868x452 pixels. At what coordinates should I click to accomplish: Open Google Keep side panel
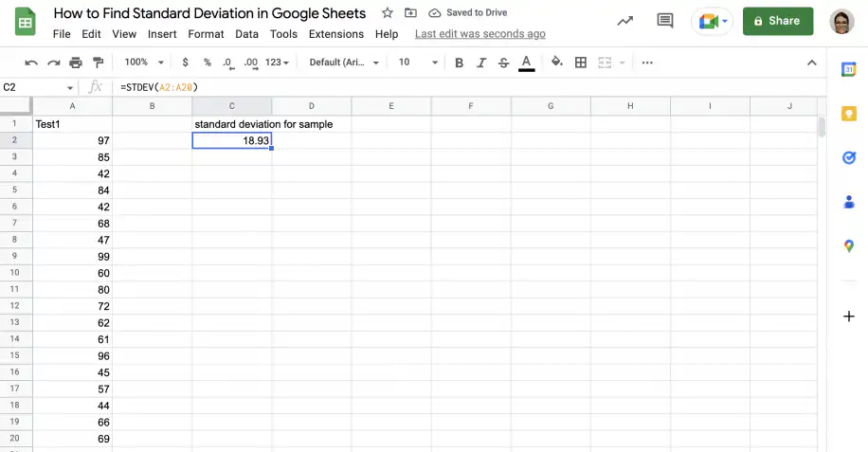[849, 114]
